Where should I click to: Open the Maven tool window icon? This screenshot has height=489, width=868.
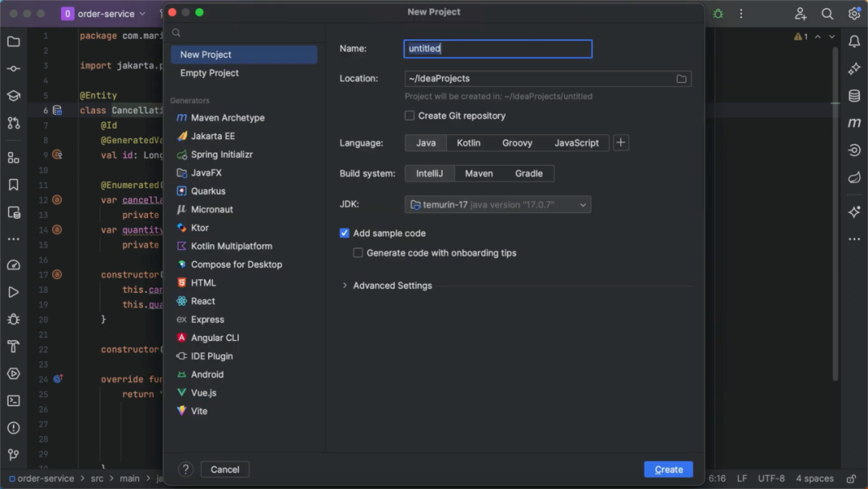click(854, 123)
